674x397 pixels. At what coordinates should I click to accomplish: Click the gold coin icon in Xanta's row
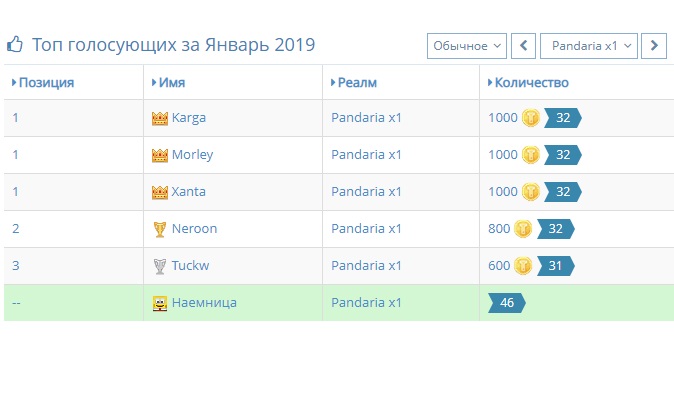(530, 192)
